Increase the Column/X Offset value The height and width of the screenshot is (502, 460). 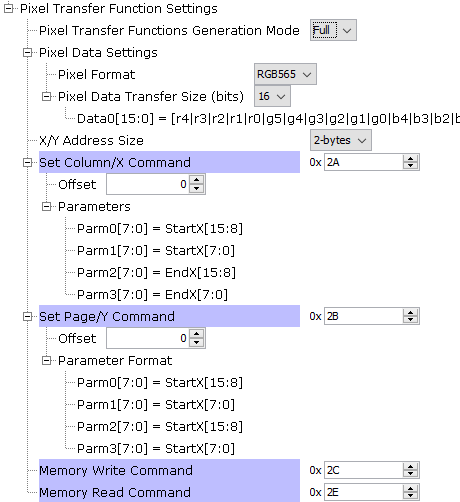(x=197, y=180)
